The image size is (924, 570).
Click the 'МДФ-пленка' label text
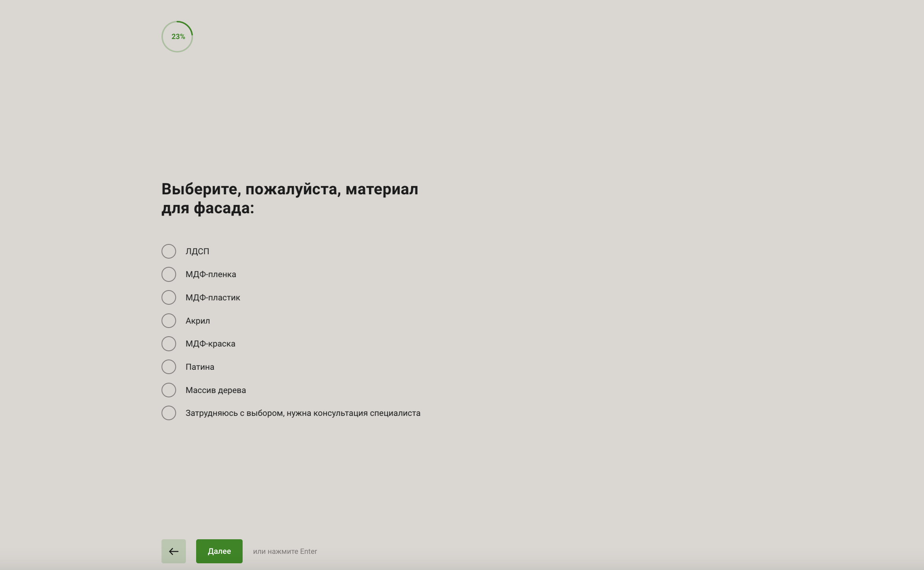click(x=211, y=274)
